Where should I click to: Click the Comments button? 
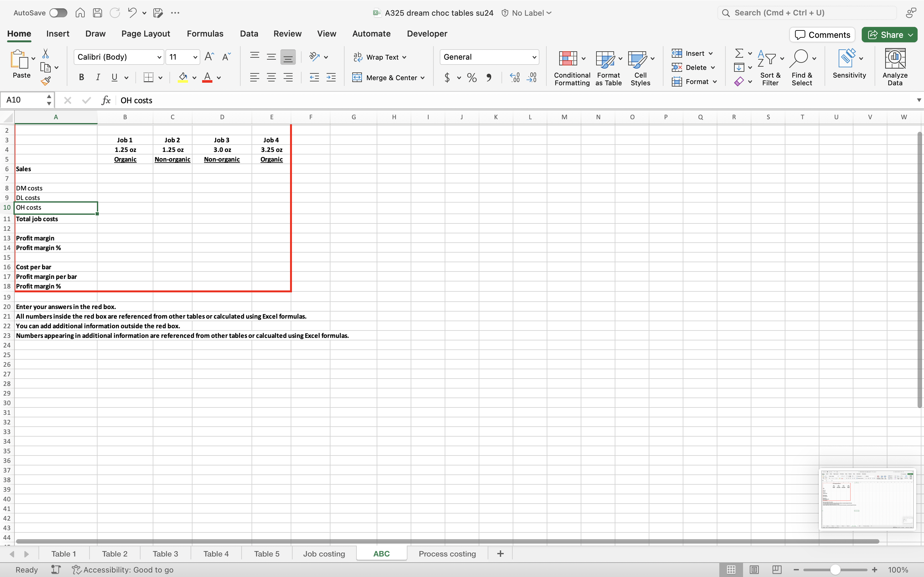822,35
